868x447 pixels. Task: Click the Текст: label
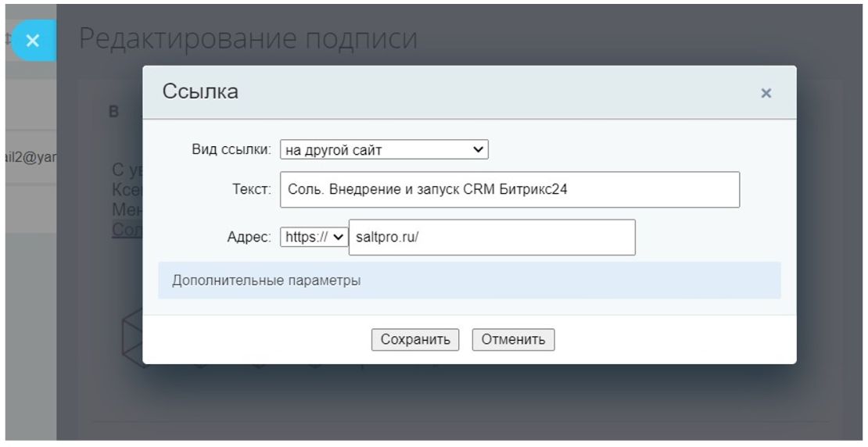tap(251, 190)
